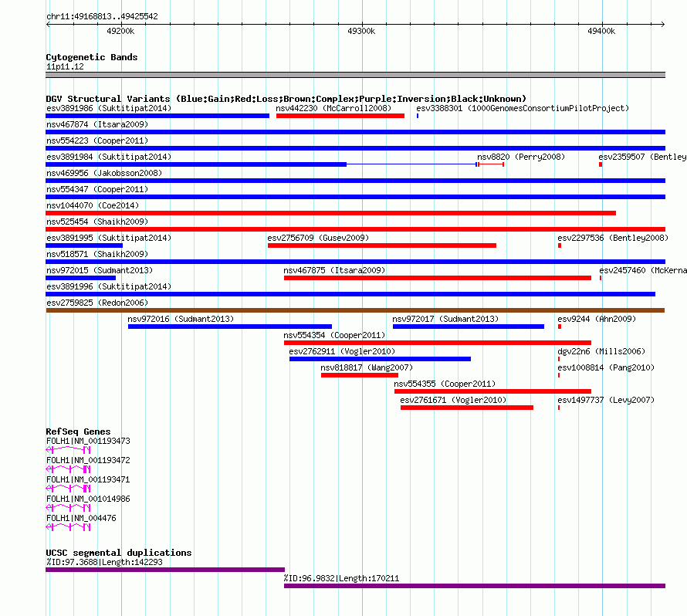Image resolution: width=687 pixels, height=616 pixels.
Task: Click the chr11:49168813..49425542 coordinate text
Action: [102, 16]
